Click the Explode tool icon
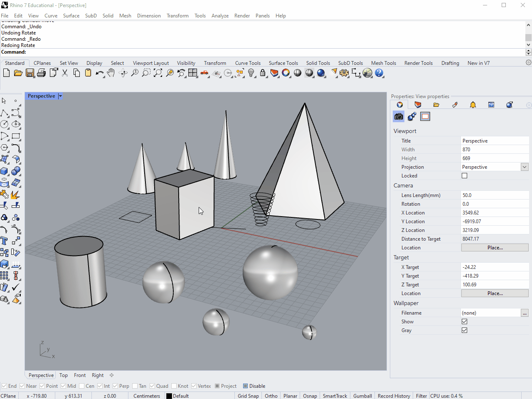532x399 pixels. (16, 194)
